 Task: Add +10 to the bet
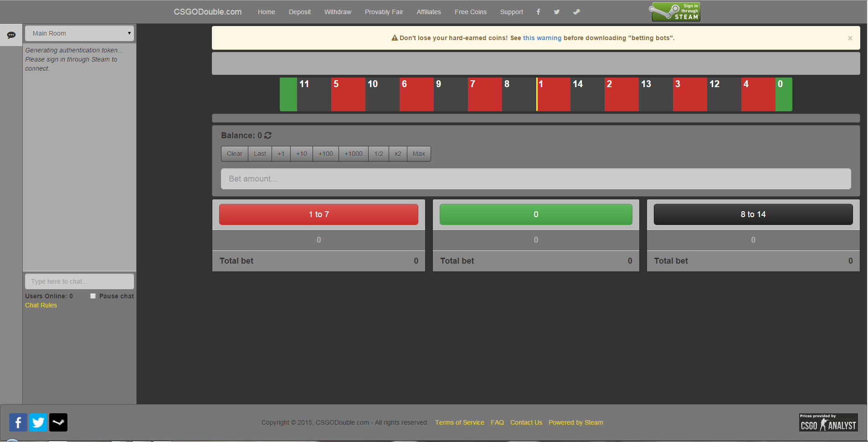[x=301, y=154]
